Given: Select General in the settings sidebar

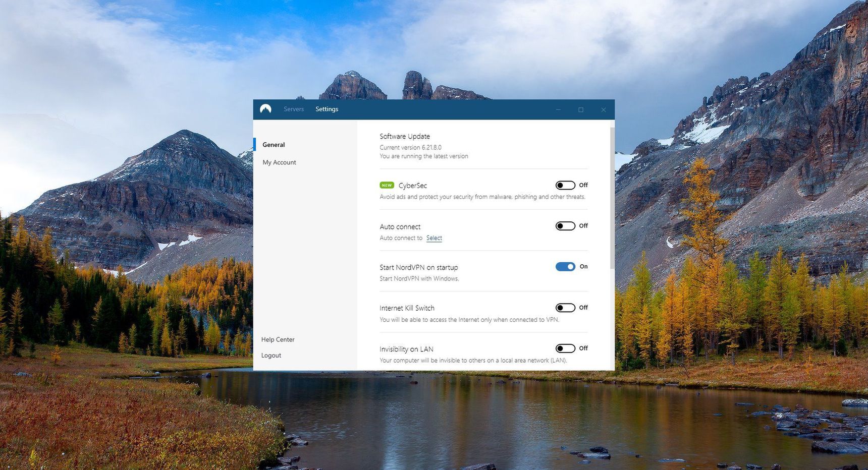Looking at the screenshot, I should coord(274,145).
